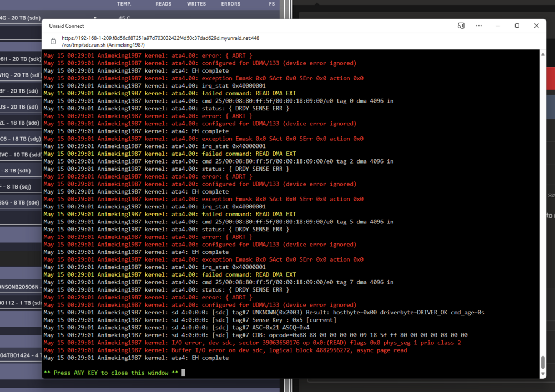Image resolution: width=555 pixels, height=392 pixels.
Task: Click the WRITES column header in background
Action: pyautogui.click(x=196, y=4)
